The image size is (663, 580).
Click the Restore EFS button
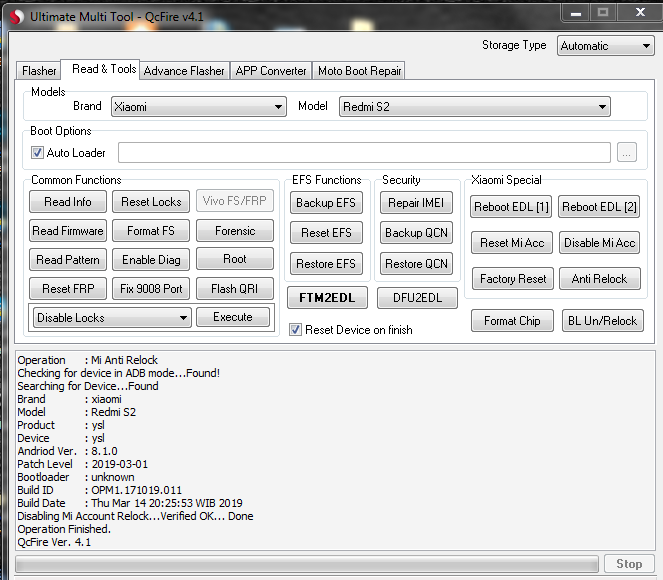tap(326, 263)
